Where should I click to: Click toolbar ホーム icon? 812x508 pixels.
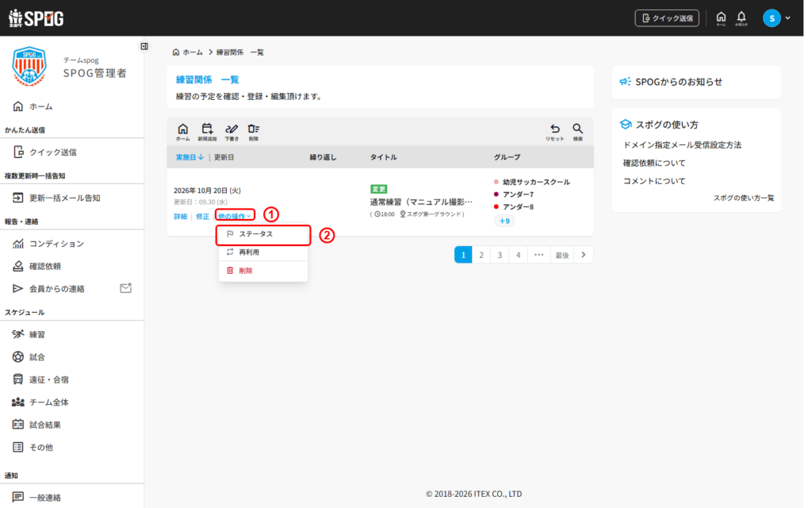click(183, 132)
